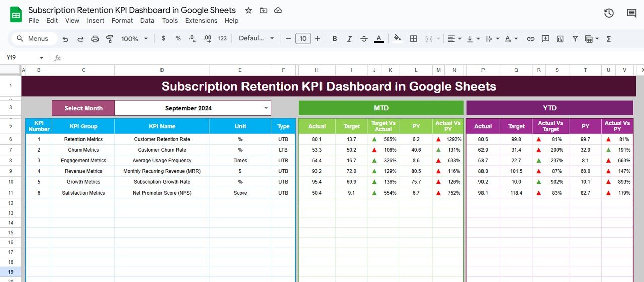Open the Help menu
Viewport: 644px width, 282px height.
[x=231, y=21]
